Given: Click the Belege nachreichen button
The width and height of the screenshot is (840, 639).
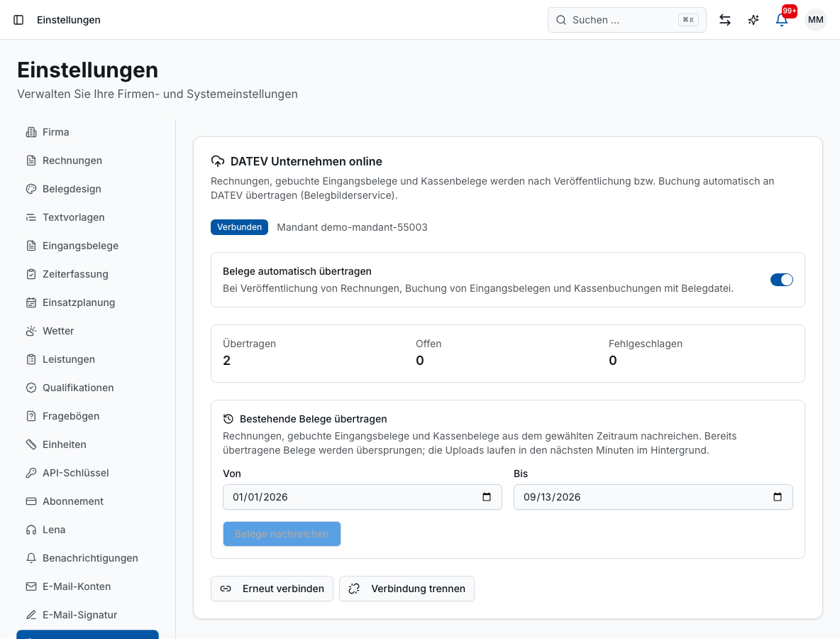Looking at the screenshot, I should 282,534.
